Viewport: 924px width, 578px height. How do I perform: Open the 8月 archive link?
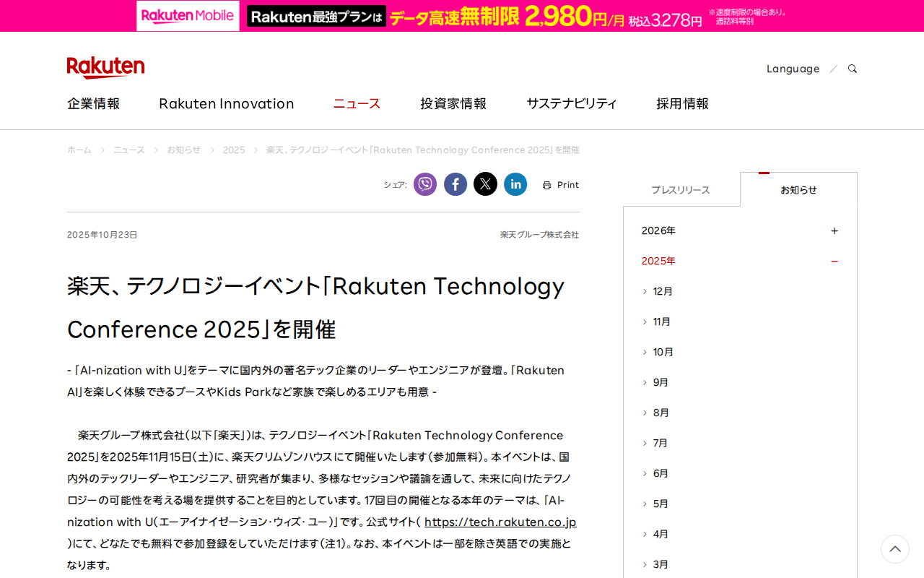[661, 413]
